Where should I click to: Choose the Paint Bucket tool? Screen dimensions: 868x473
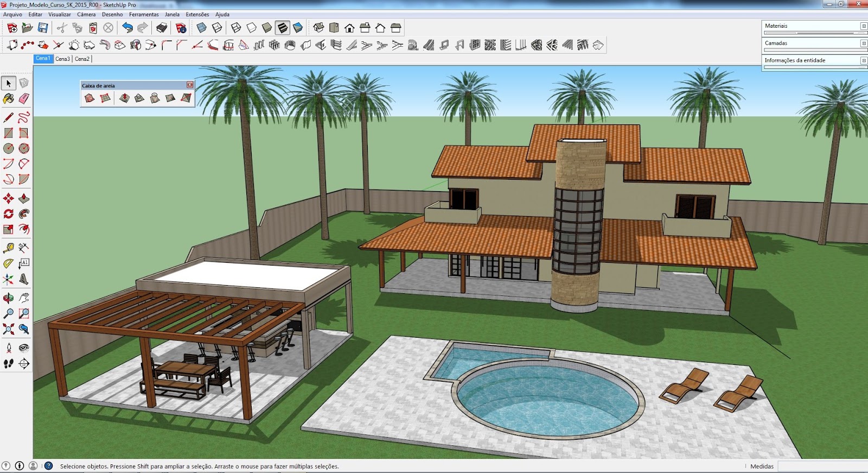pyautogui.click(x=9, y=99)
